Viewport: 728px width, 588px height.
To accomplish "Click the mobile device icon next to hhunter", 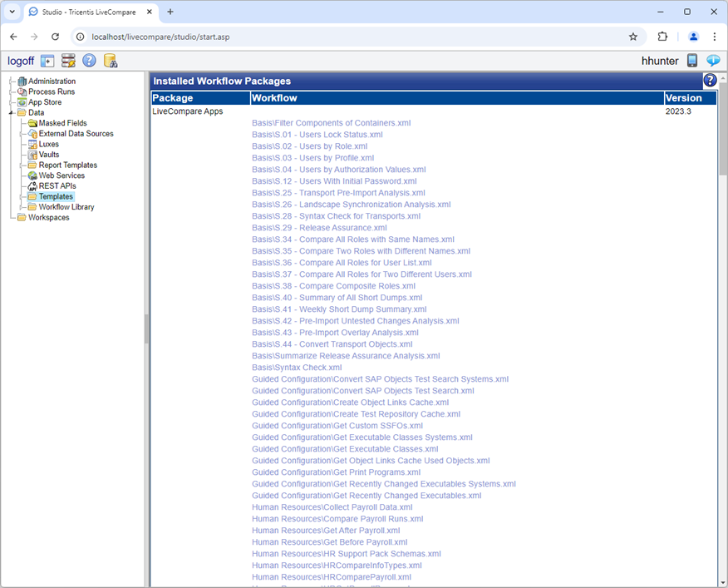I will [x=692, y=60].
